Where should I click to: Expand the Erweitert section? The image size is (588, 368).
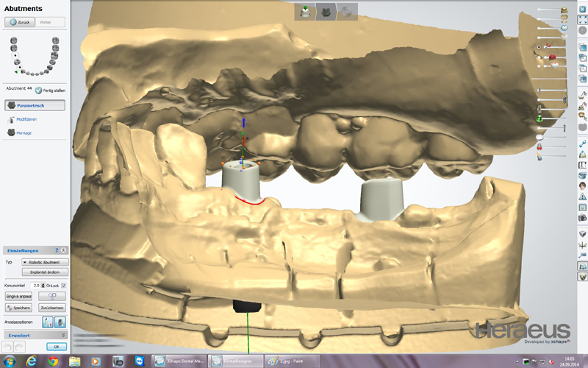click(x=63, y=334)
